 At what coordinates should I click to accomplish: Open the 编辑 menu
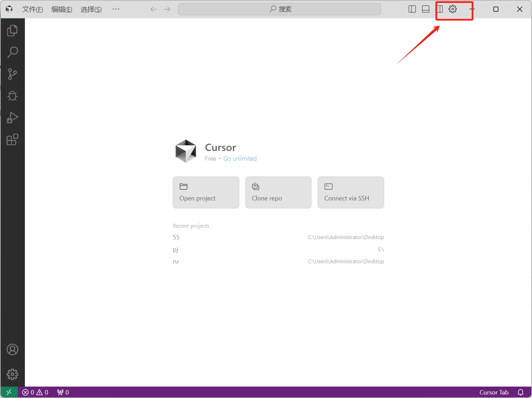[x=62, y=9]
